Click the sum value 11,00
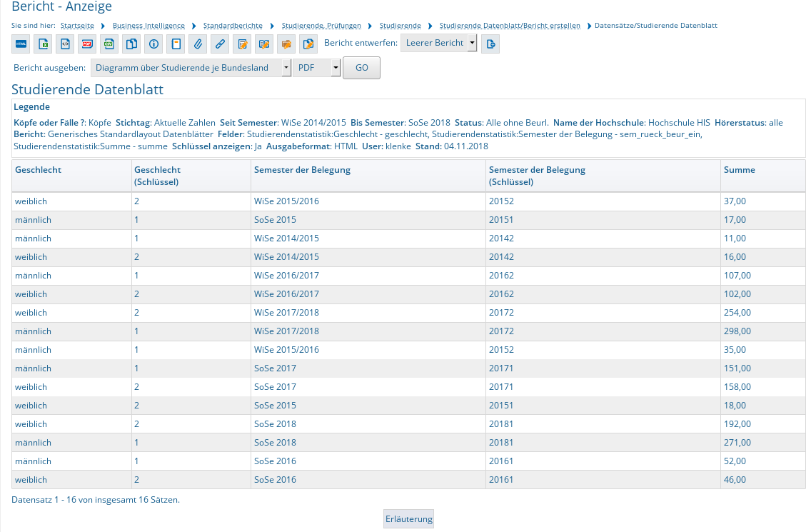The image size is (811, 532). pos(735,239)
